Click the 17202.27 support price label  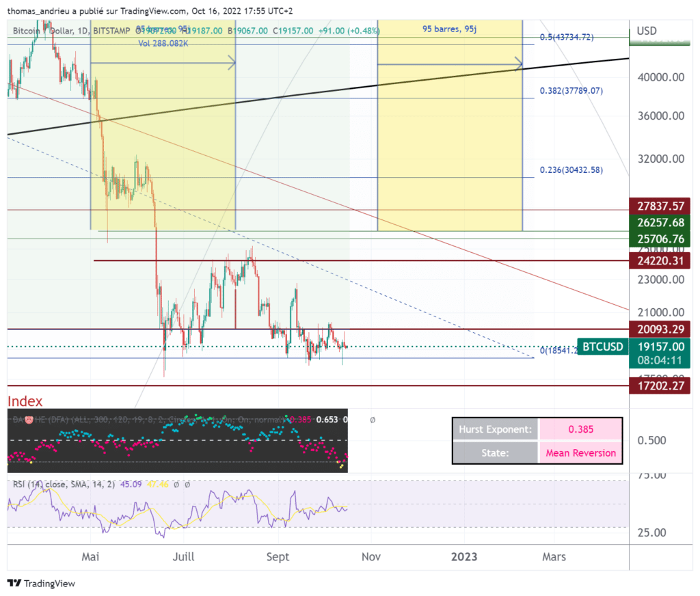(x=660, y=385)
